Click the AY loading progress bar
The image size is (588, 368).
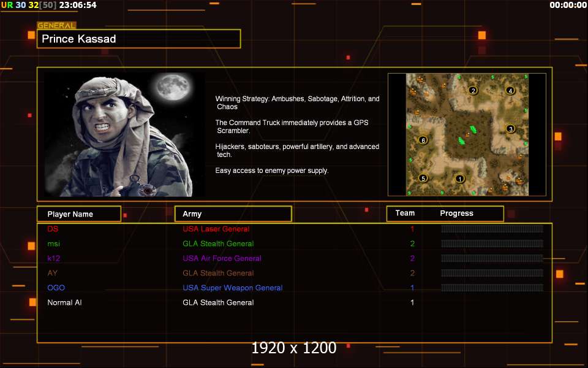[492, 273]
